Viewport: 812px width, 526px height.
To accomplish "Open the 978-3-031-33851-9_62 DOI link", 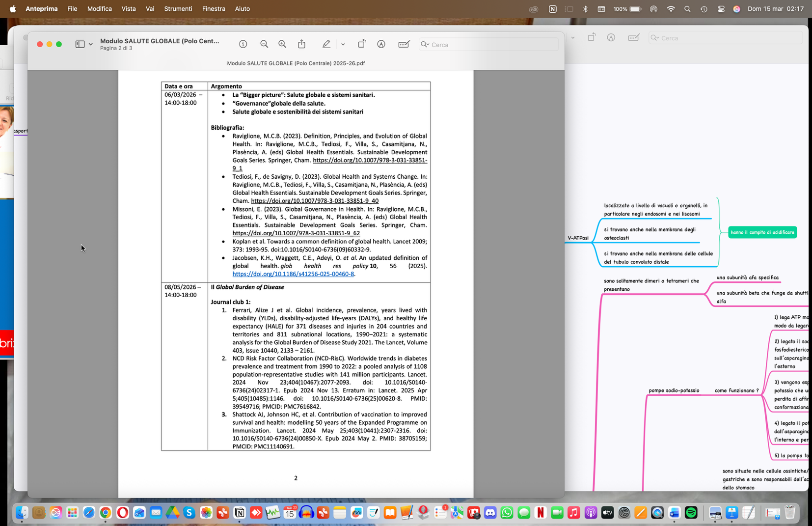I will coord(296,233).
